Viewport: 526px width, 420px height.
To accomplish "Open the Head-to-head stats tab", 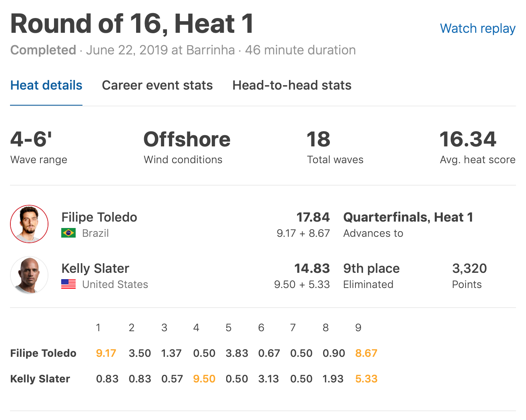I will tap(292, 85).
